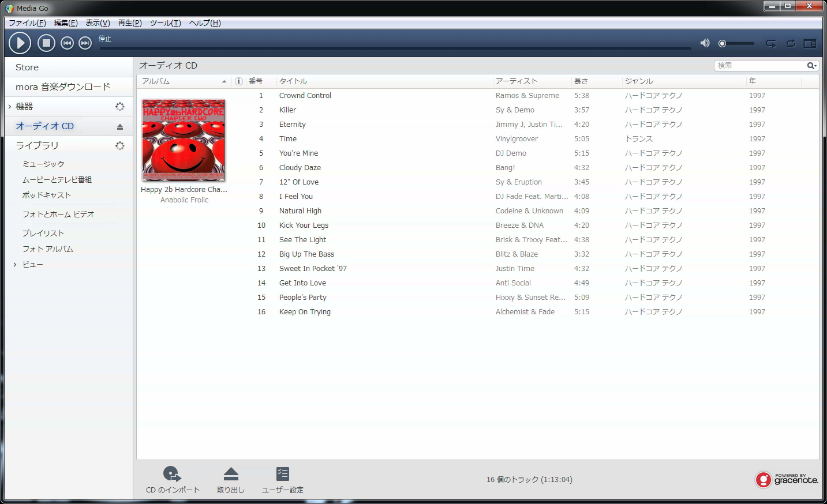Sort by ジャンル column header
Image resolution: width=827 pixels, height=504 pixels.
[684, 81]
